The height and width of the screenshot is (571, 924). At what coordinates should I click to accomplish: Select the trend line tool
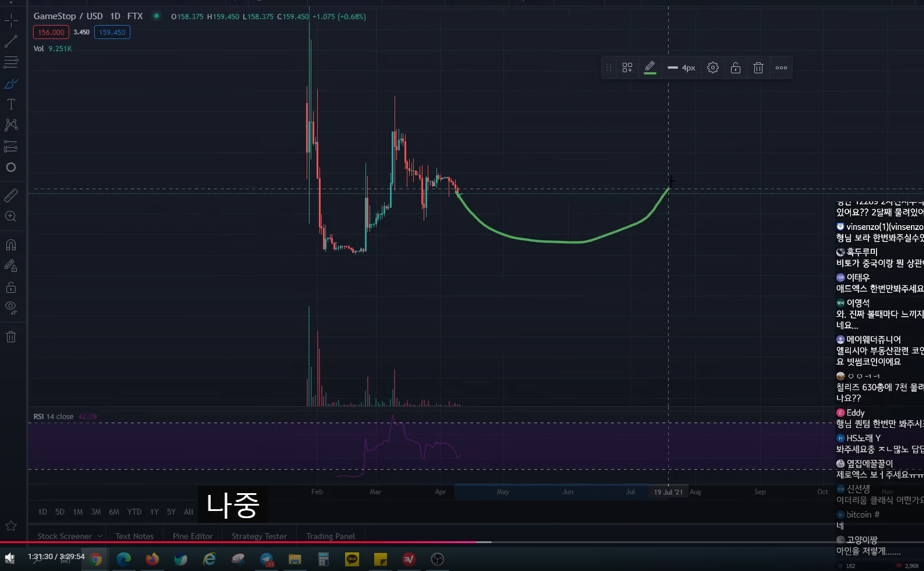11,42
